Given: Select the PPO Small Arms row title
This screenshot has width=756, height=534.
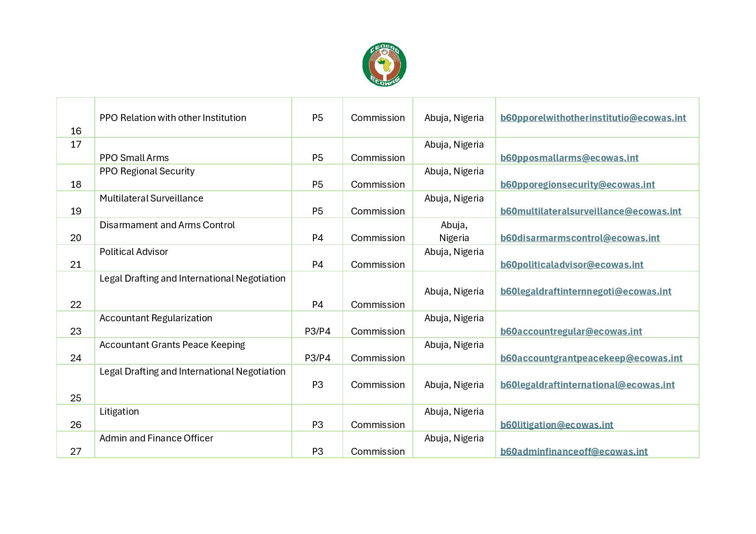Looking at the screenshot, I should pyautogui.click(x=134, y=158).
